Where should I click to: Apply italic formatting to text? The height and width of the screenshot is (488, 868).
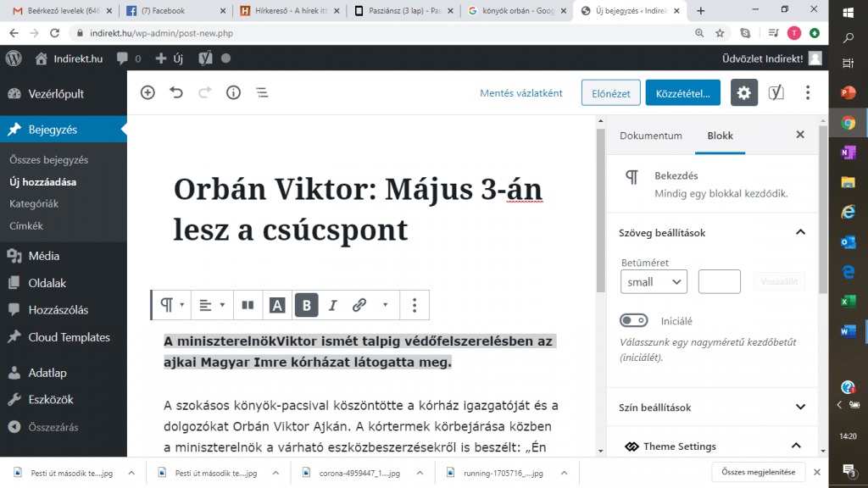[333, 305]
